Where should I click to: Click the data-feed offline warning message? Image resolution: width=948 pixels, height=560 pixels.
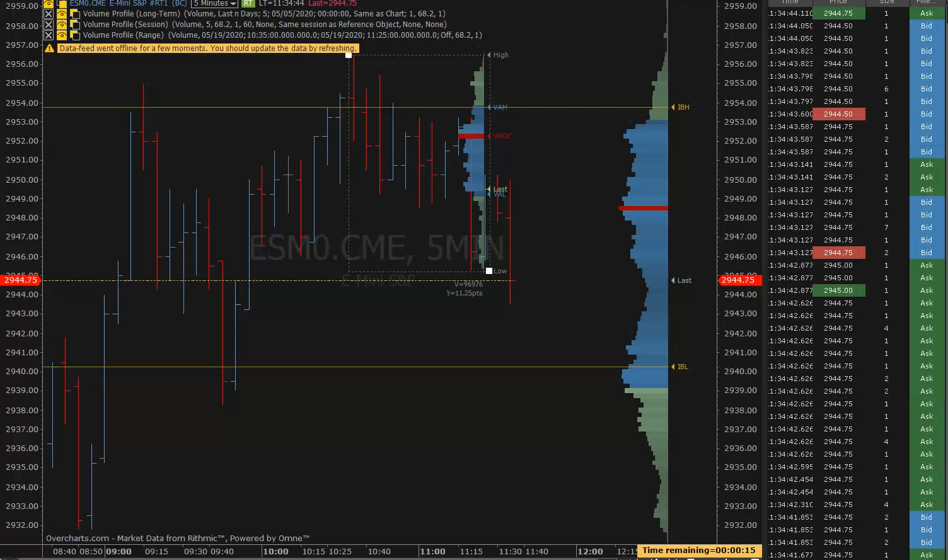208,49
